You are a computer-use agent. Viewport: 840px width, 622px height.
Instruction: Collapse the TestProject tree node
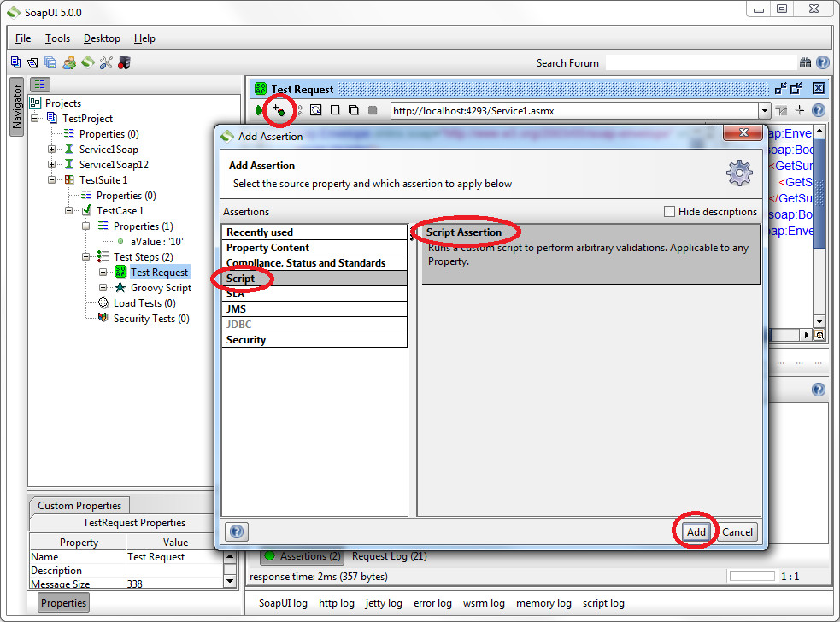pos(35,119)
